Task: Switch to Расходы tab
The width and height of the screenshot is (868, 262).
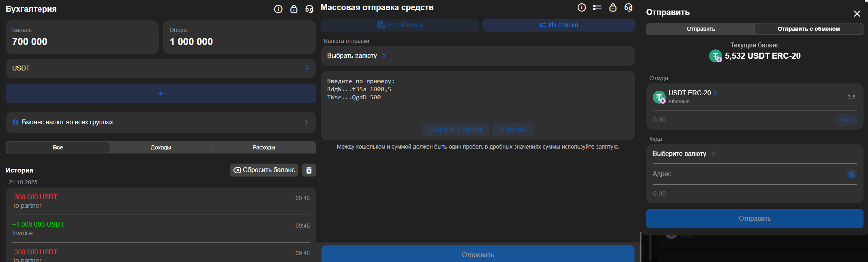Action: tap(264, 147)
